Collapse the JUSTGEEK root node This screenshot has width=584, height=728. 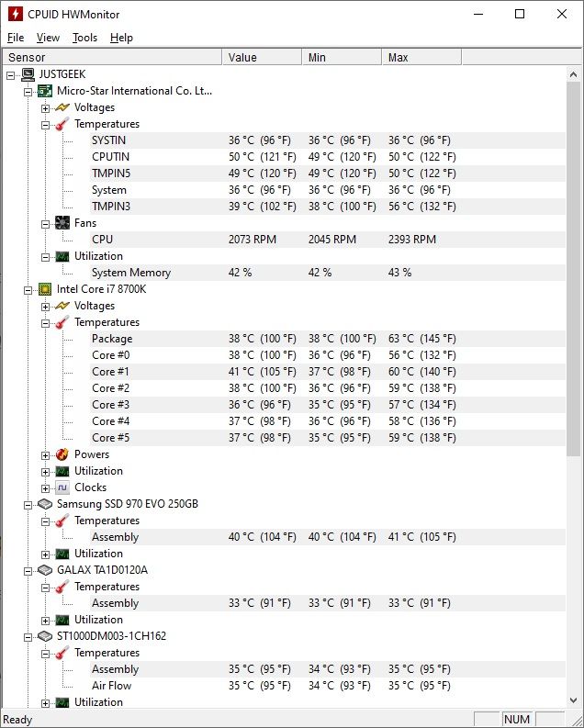(x=11, y=75)
